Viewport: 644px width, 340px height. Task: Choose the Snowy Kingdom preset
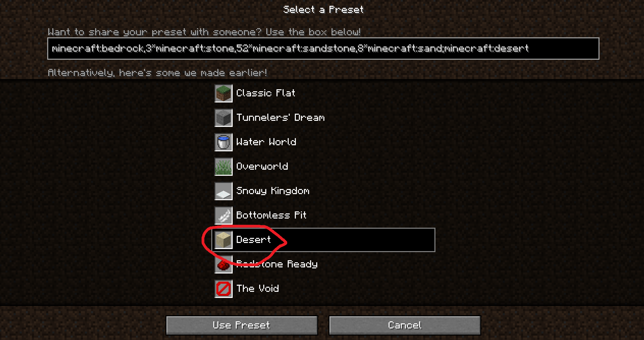pyautogui.click(x=324, y=191)
